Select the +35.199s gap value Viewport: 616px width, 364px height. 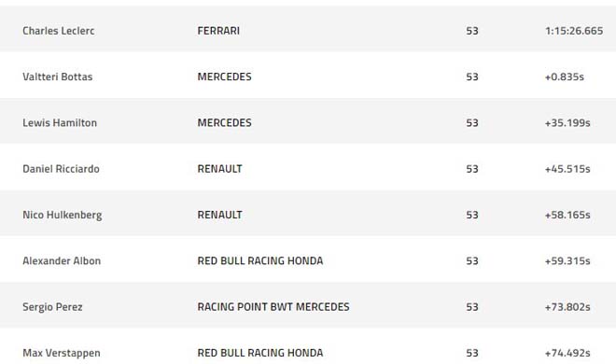coord(567,122)
